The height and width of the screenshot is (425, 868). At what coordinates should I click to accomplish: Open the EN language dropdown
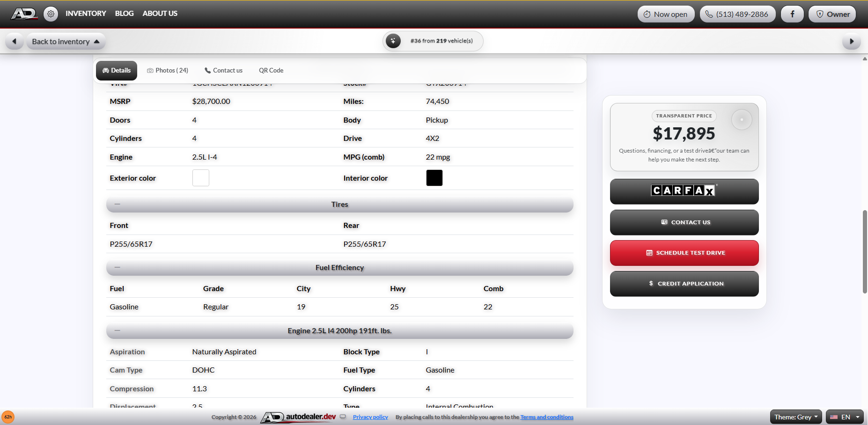click(845, 417)
